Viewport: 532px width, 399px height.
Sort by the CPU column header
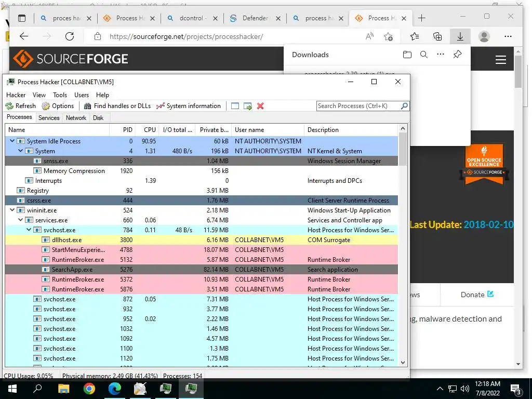pyautogui.click(x=147, y=129)
